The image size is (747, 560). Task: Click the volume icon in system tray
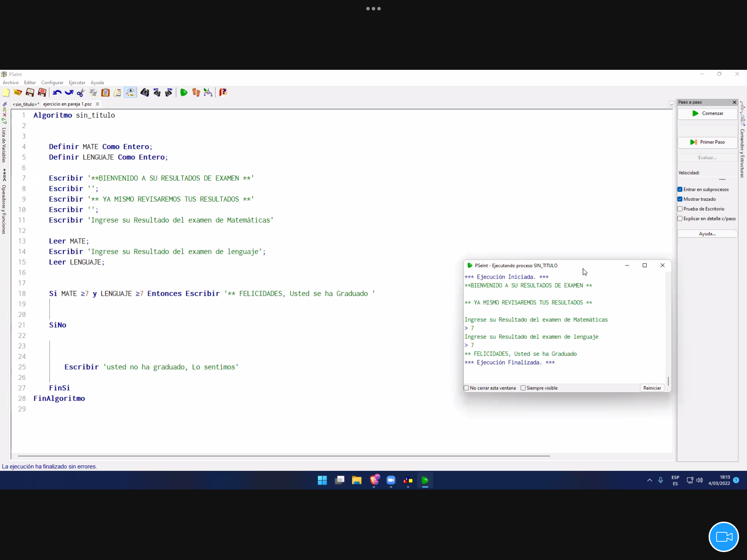click(x=700, y=480)
